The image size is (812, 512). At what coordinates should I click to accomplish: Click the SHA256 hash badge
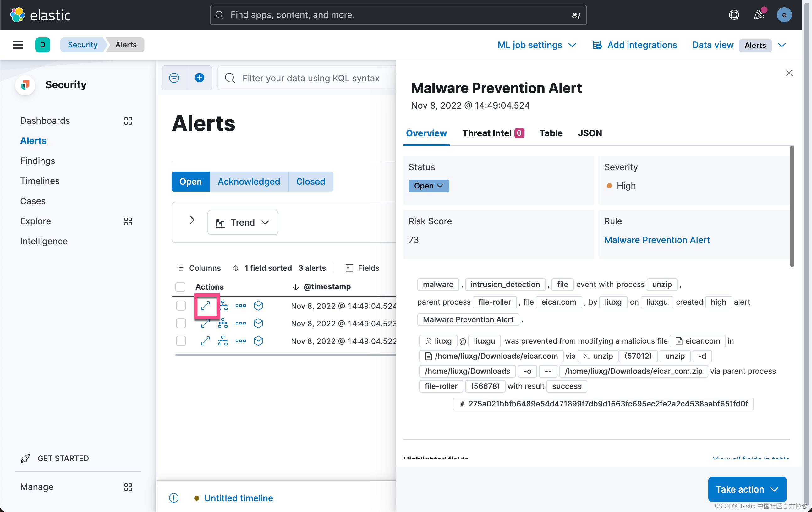coord(603,404)
